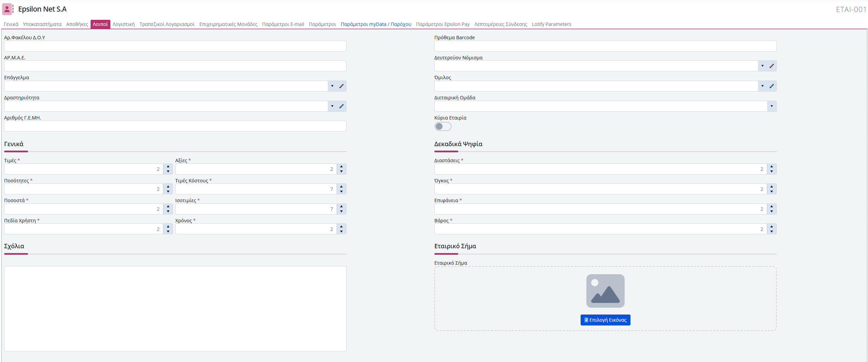This screenshot has width=868, height=362.
Task: Decrease Βάρος value with down arrow
Action: pos(772,232)
